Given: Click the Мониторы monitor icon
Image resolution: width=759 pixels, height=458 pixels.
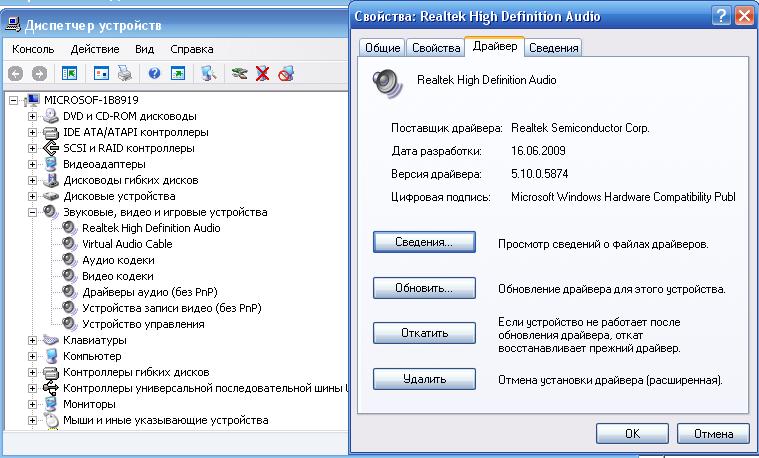Looking at the screenshot, I should pyautogui.click(x=50, y=404).
